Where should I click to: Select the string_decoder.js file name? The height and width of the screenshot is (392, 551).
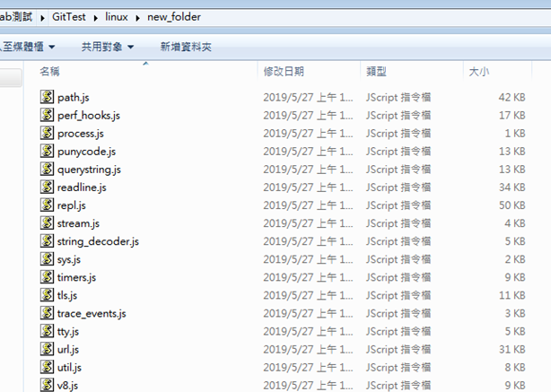coord(98,241)
